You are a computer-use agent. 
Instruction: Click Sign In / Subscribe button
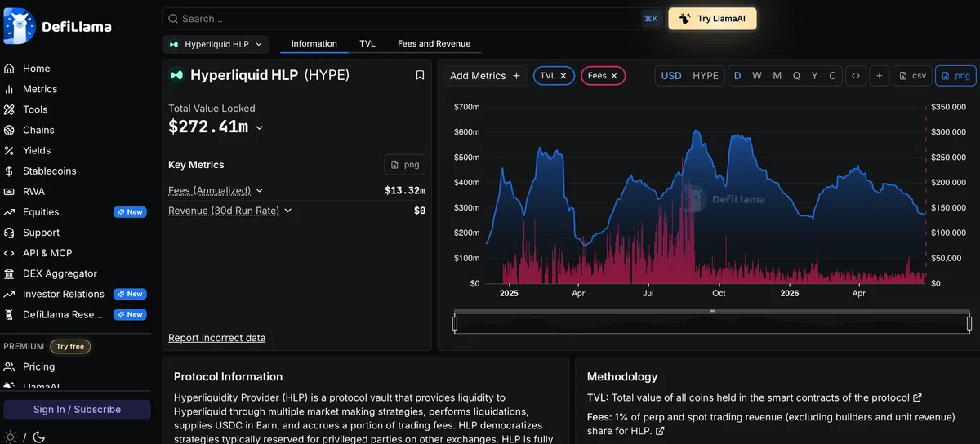77,410
